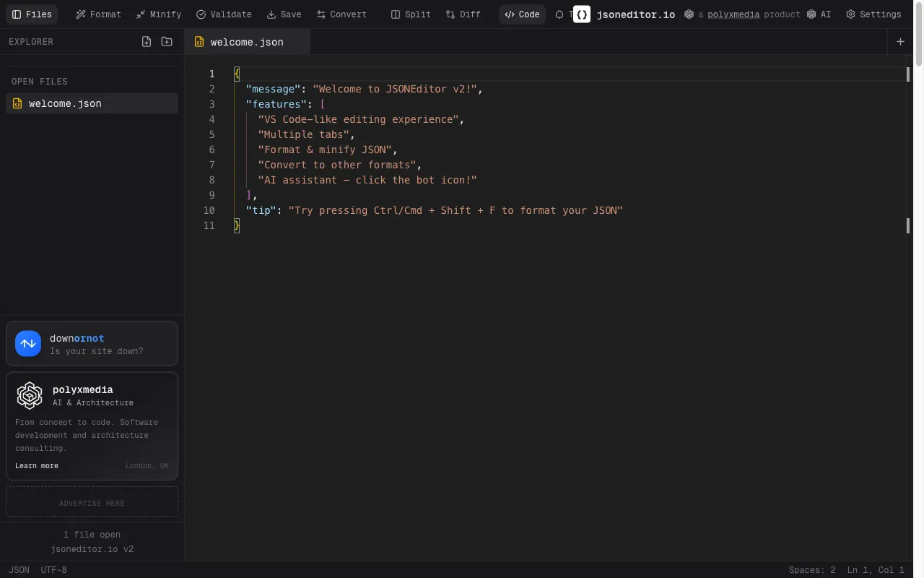
Task: Place cursor on the "message" key
Action: pyautogui.click(x=273, y=89)
